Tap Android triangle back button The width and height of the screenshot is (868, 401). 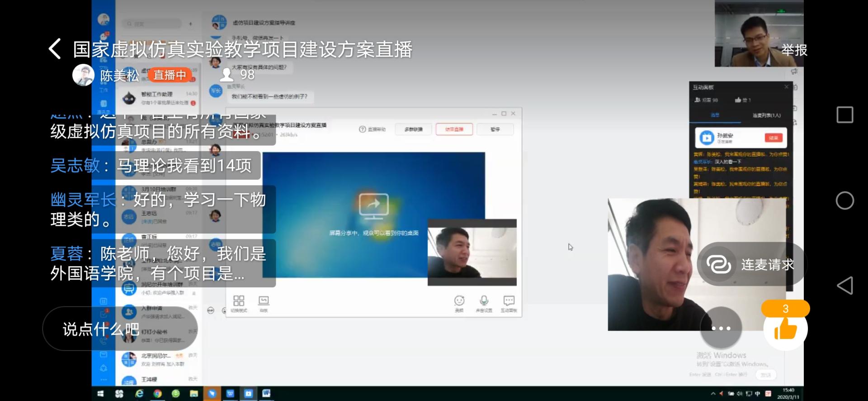coord(845,286)
